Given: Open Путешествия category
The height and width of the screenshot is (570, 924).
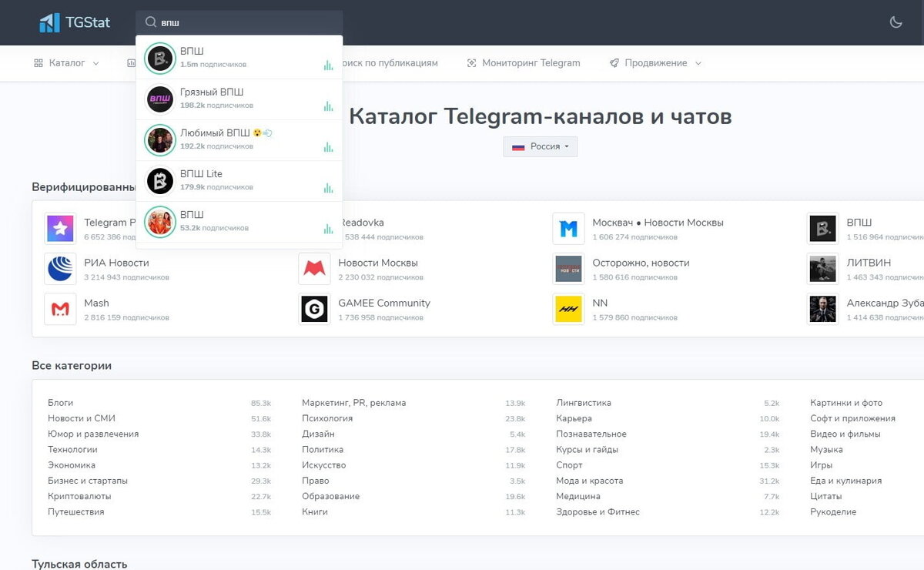Looking at the screenshot, I should pos(75,511).
